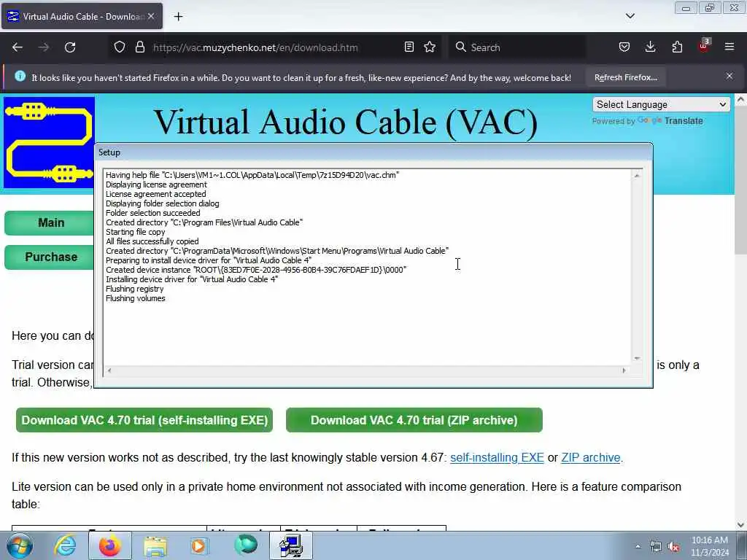Click the "Folder selection succeeded" log line
Viewport: 747px width, 560px height.
click(153, 213)
